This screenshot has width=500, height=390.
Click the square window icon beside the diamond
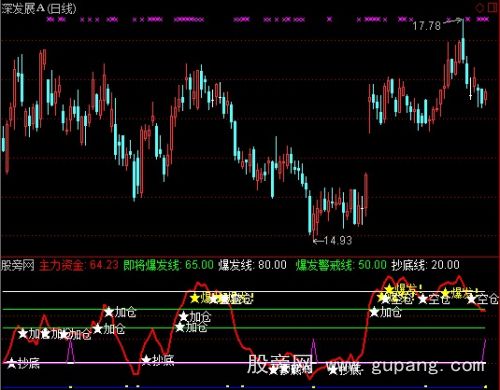tap(493, 8)
